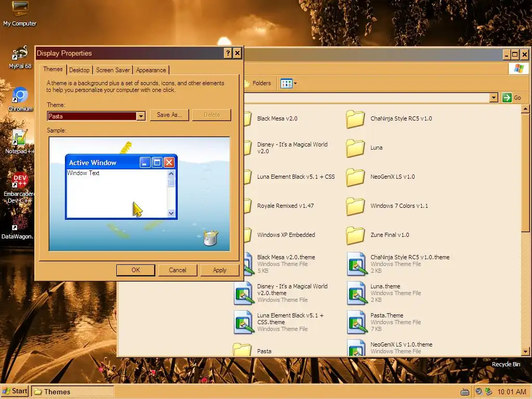Select Windows 7 Colors v1.1 folder icon
The width and height of the screenshot is (532, 399).
355,206
